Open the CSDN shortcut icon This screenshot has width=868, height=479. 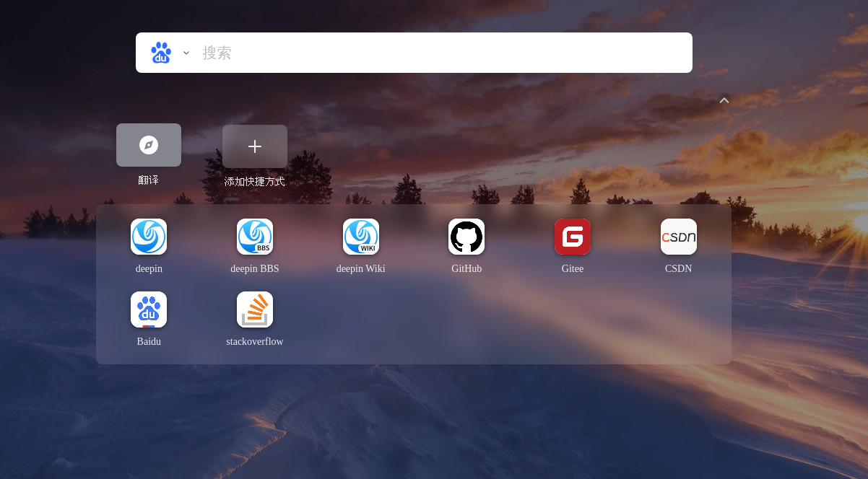click(679, 237)
